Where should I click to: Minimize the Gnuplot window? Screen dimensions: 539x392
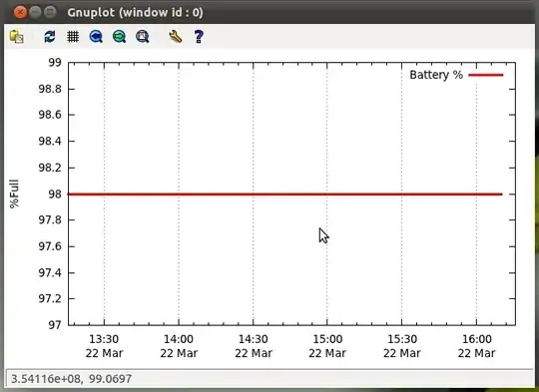point(35,12)
